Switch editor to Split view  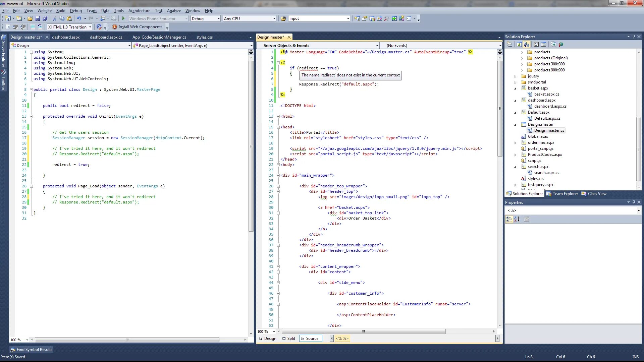(x=288, y=339)
